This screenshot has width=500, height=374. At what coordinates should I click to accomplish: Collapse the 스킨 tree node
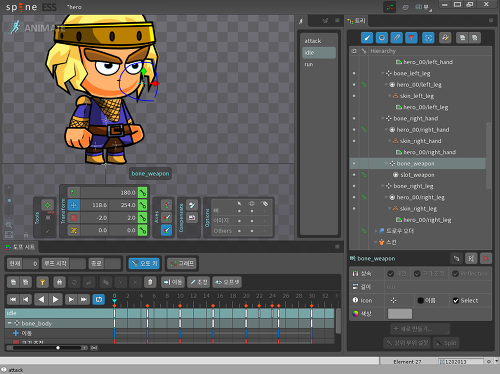click(376, 242)
